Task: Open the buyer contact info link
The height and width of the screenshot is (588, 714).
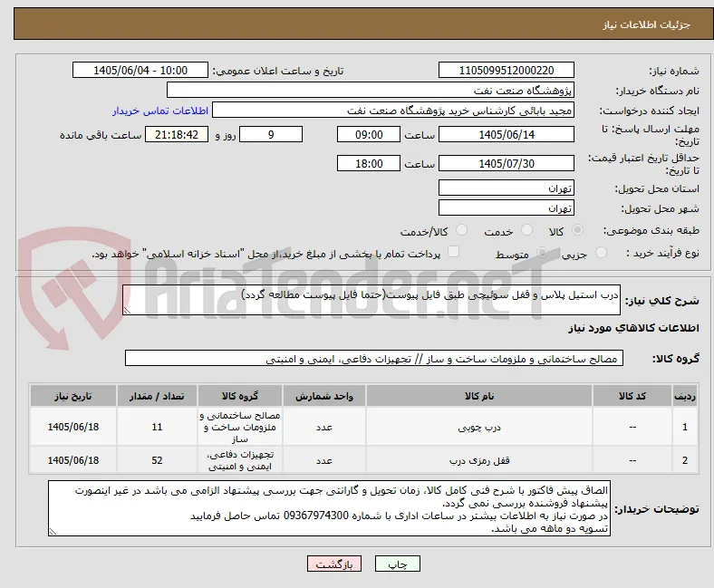Action: (x=160, y=111)
